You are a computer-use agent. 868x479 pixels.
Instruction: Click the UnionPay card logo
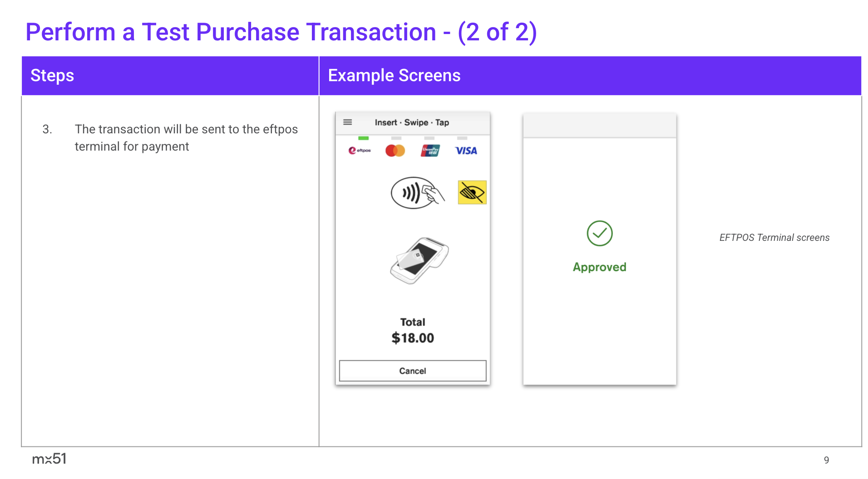click(430, 151)
